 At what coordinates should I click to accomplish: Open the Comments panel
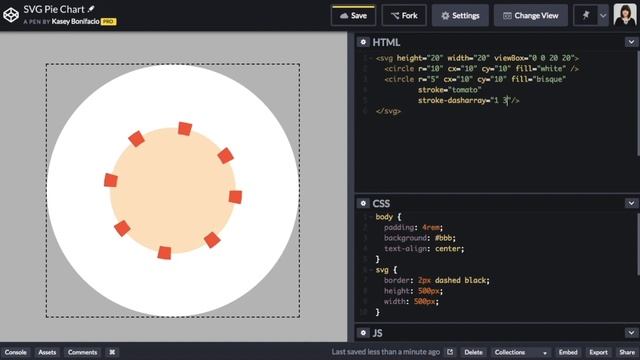pyautogui.click(x=82, y=352)
